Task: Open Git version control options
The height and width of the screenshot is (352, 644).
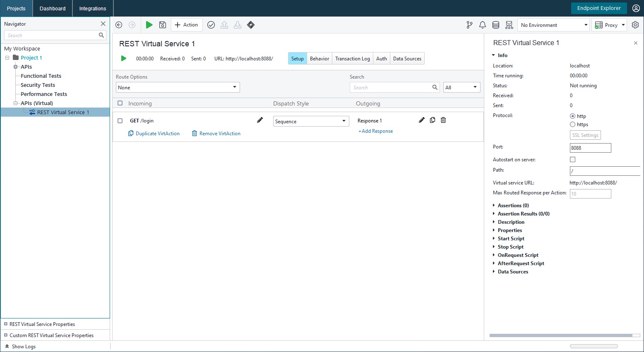Action: [x=469, y=25]
